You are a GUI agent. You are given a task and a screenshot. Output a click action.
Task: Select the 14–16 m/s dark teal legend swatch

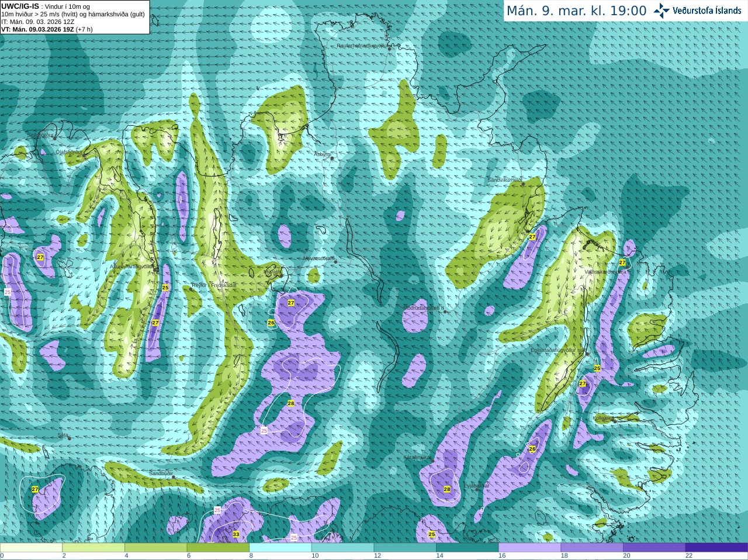point(467,547)
